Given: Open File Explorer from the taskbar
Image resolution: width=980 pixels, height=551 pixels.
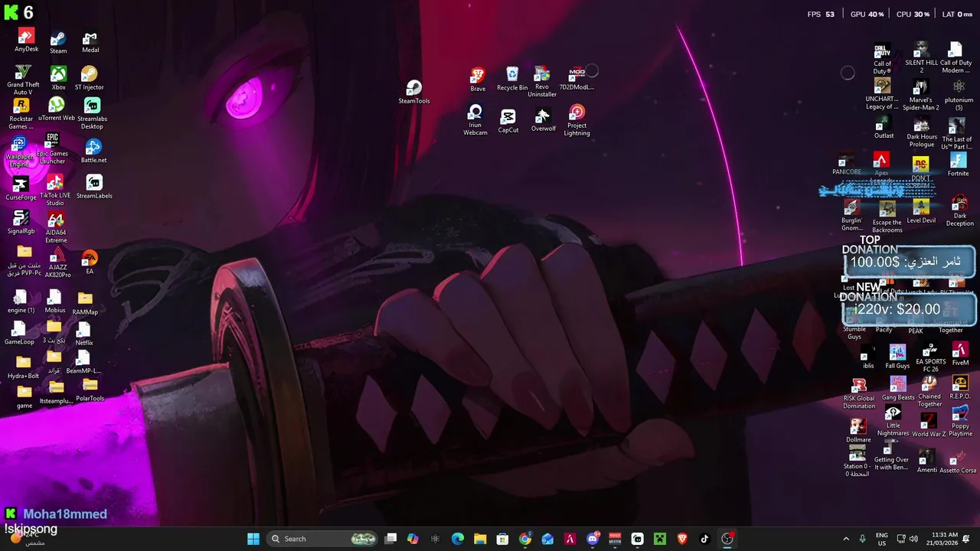Looking at the screenshot, I should pyautogui.click(x=480, y=539).
